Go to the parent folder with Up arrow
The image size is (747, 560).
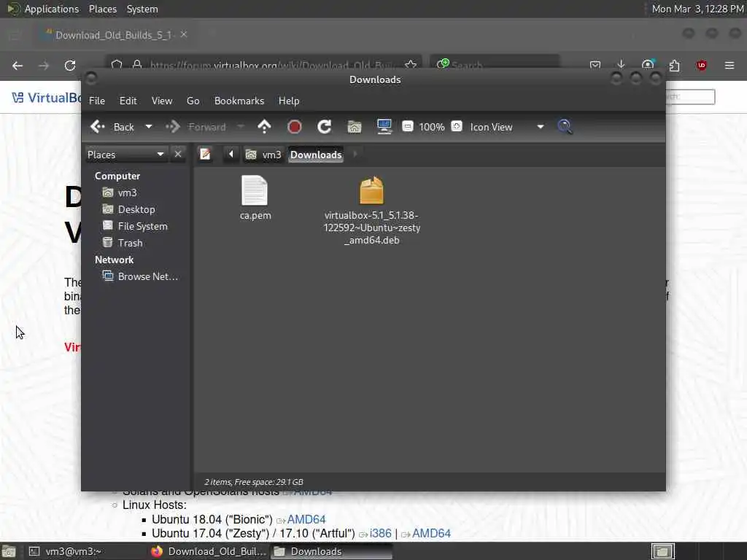coord(264,127)
